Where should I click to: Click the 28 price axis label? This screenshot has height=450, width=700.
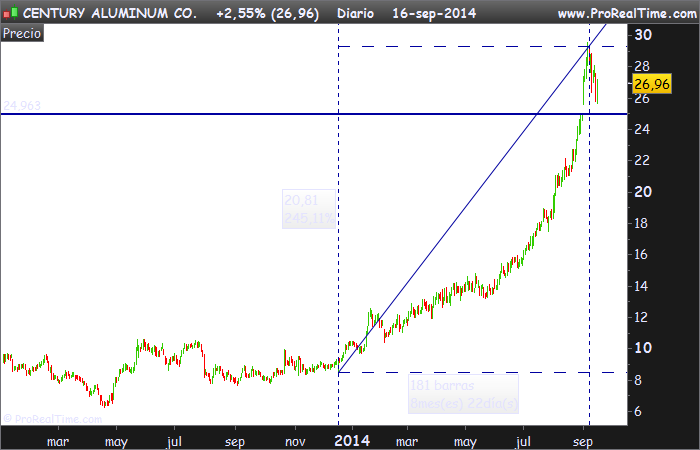(642, 67)
